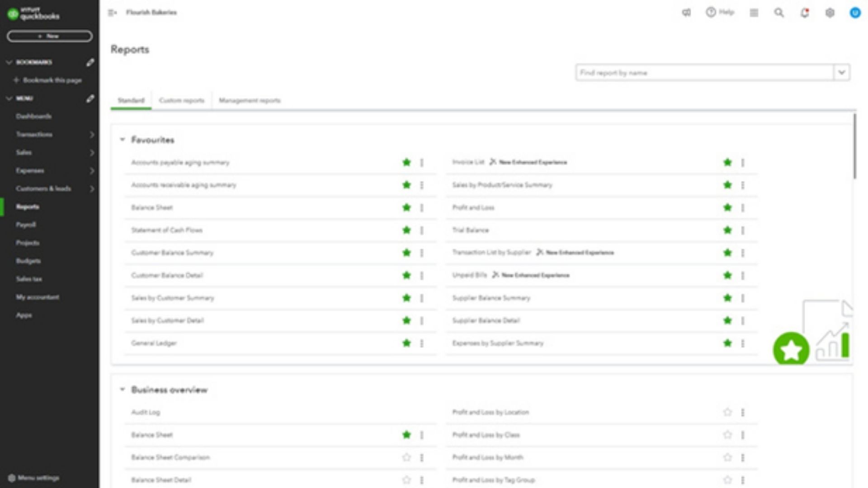Open more options for Profit and Loss by Location
The height and width of the screenshot is (488, 868).
(743, 413)
